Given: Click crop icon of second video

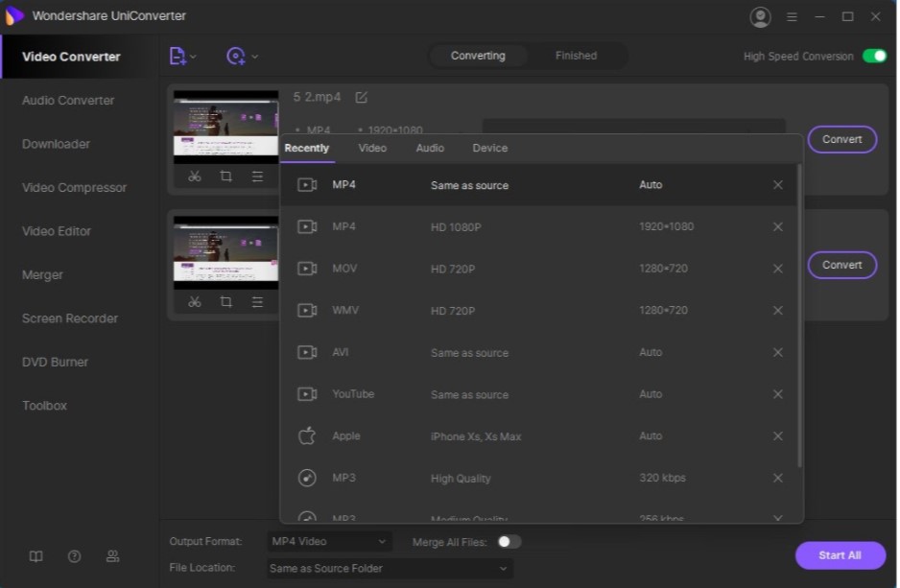Looking at the screenshot, I should coord(226,302).
